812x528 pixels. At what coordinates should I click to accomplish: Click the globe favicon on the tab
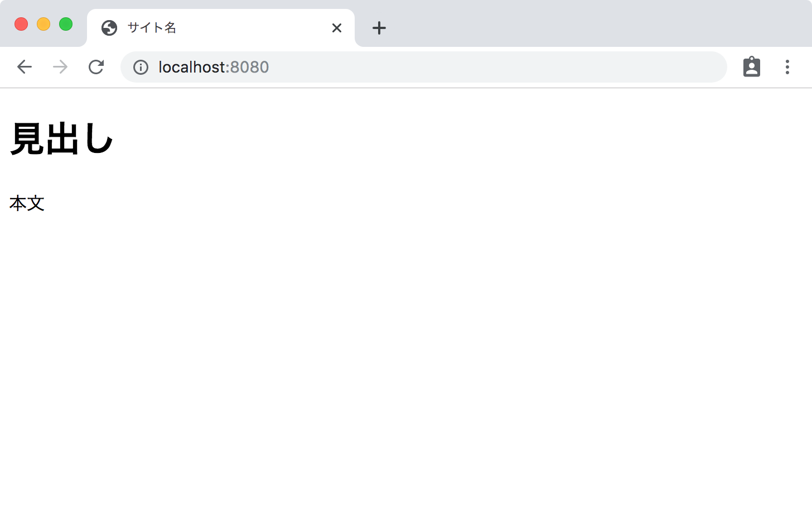pos(109,28)
